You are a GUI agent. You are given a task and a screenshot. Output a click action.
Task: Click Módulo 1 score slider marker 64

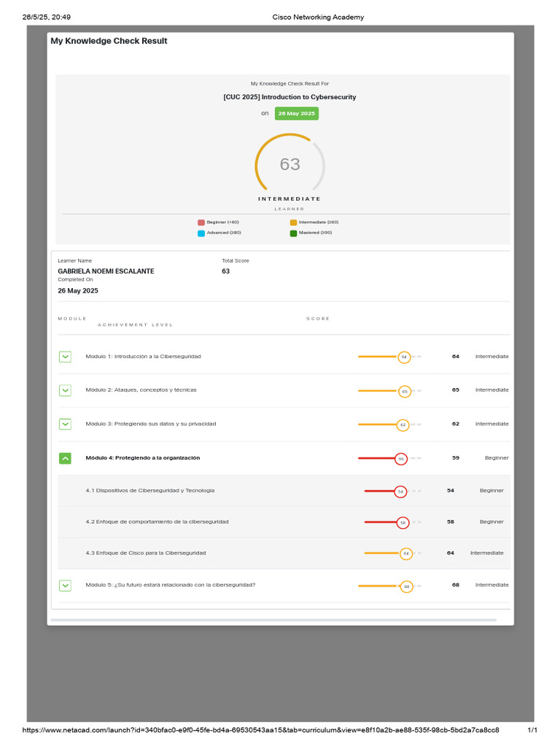point(404,357)
